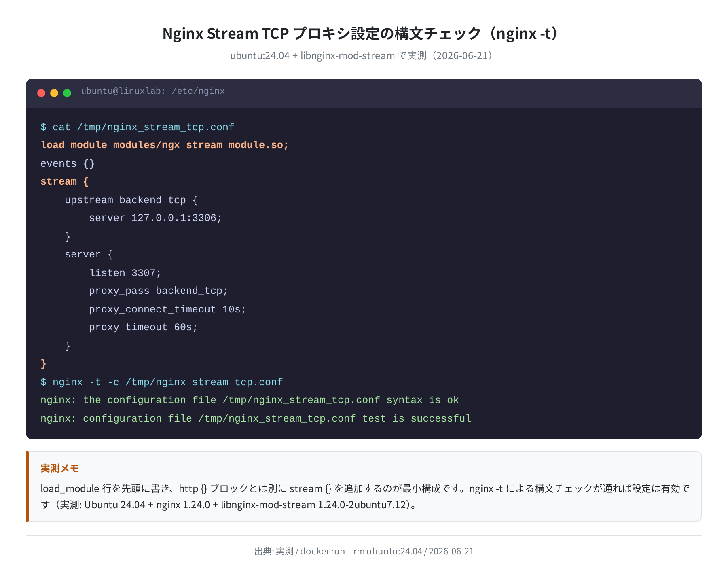Viewport: 728px width, 573px height.
Task: Click the version text 'libnginx-mod-stream 1.24.0-2ubuntu7.12'
Action: [313, 505]
